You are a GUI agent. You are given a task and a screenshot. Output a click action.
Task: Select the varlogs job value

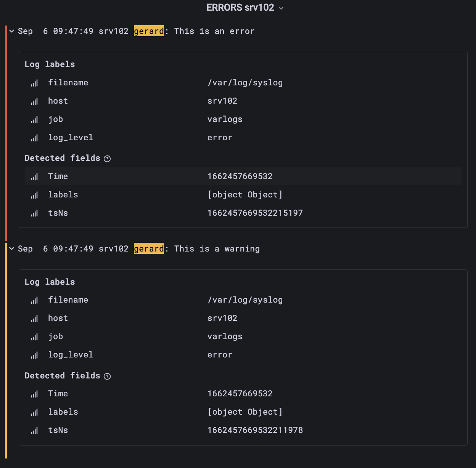[225, 119]
